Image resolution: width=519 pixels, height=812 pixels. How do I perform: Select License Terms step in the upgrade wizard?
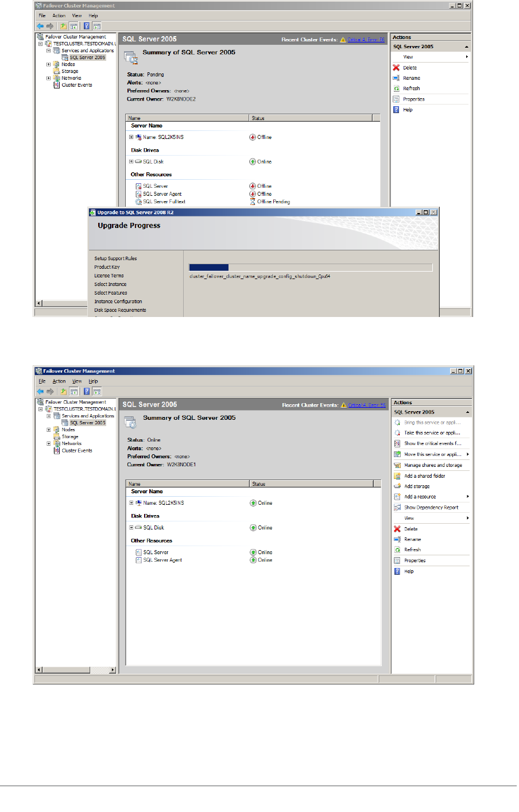click(109, 276)
